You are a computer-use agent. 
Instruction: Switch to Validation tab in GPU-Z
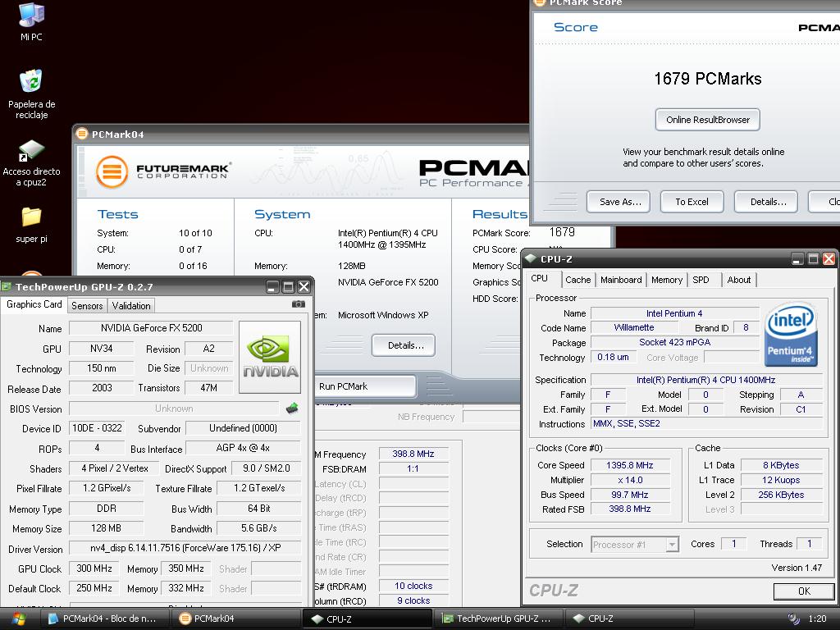tap(131, 305)
